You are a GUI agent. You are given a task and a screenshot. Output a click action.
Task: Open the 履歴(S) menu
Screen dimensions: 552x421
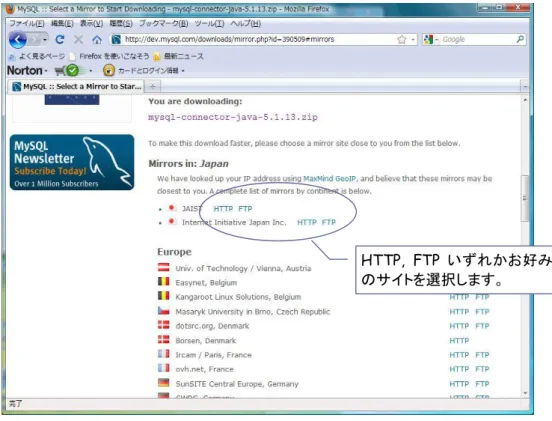pyautogui.click(x=121, y=23)
